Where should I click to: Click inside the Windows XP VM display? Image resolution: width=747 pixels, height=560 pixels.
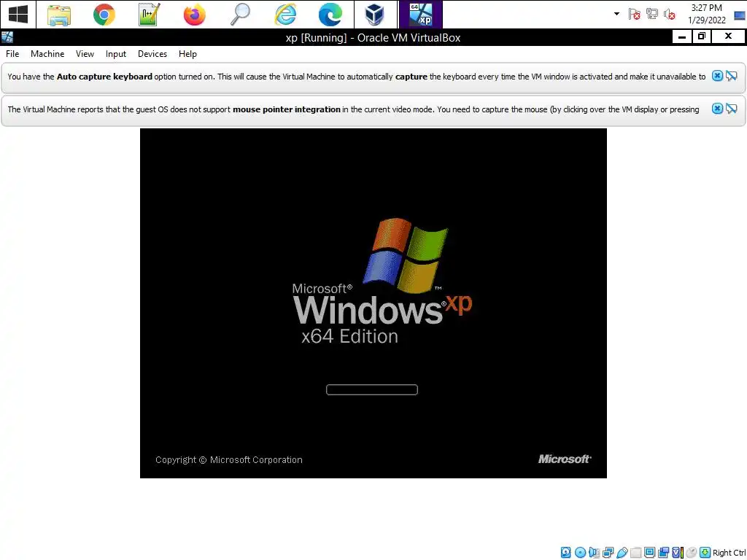[x=373, y=303]
